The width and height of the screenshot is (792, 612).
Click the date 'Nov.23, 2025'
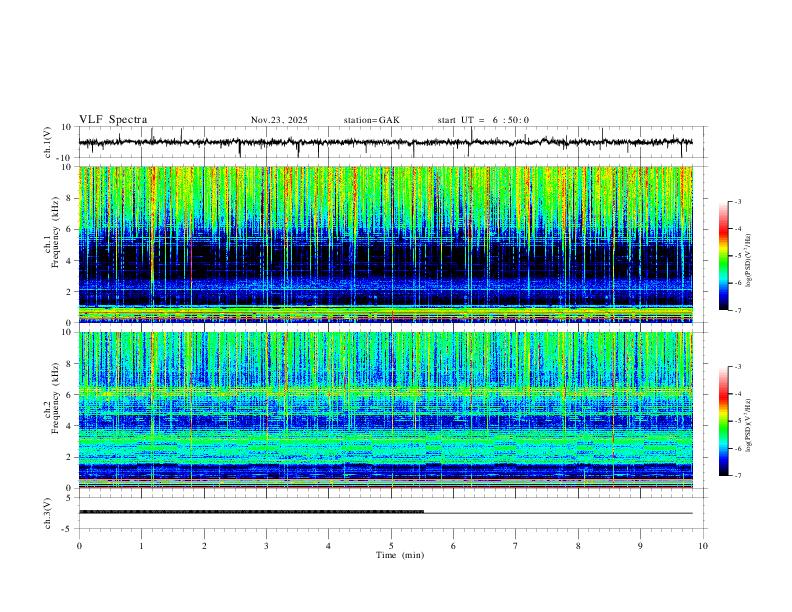(x=279, y=120)
